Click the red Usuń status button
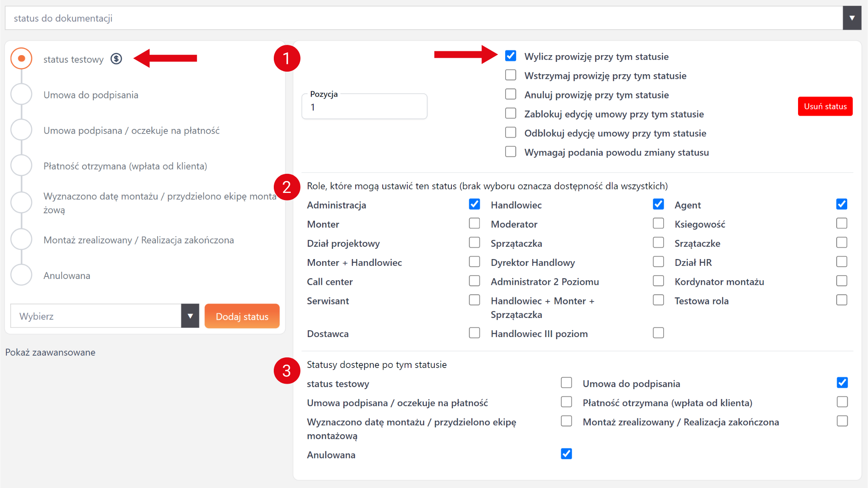868x488 pixels. (825, 106)
